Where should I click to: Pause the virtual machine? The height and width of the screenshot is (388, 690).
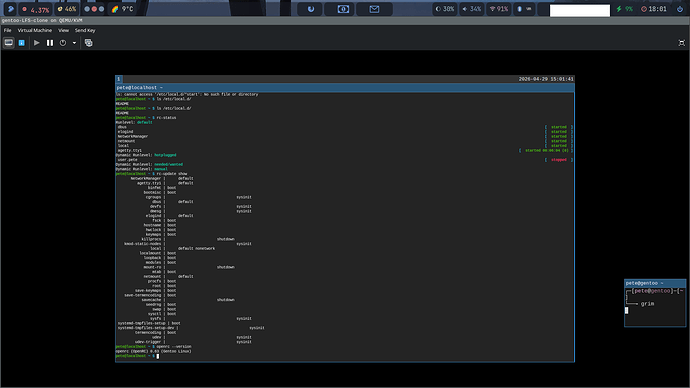tap(50, 43)
